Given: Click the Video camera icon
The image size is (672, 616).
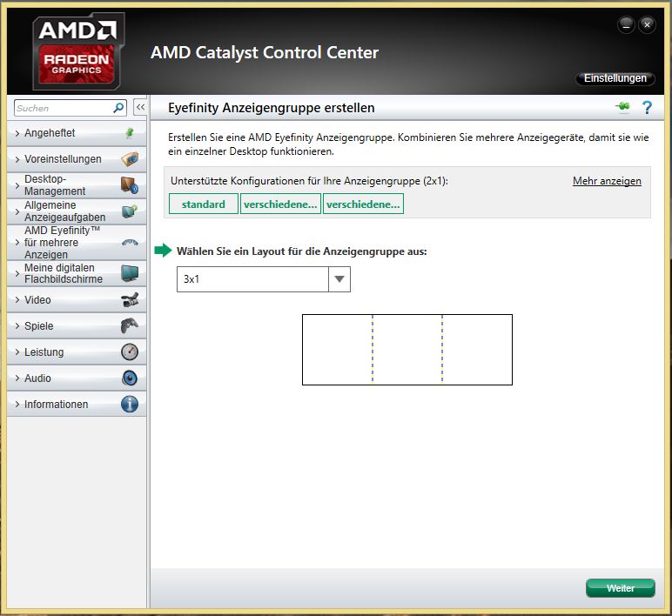Looking at the screenshot, I should coord(130,300).
